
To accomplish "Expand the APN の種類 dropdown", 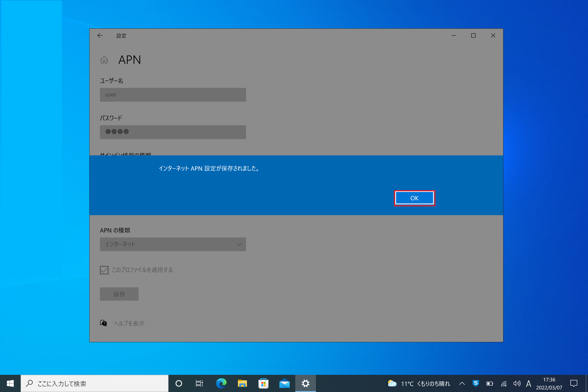I will [173, 244].
